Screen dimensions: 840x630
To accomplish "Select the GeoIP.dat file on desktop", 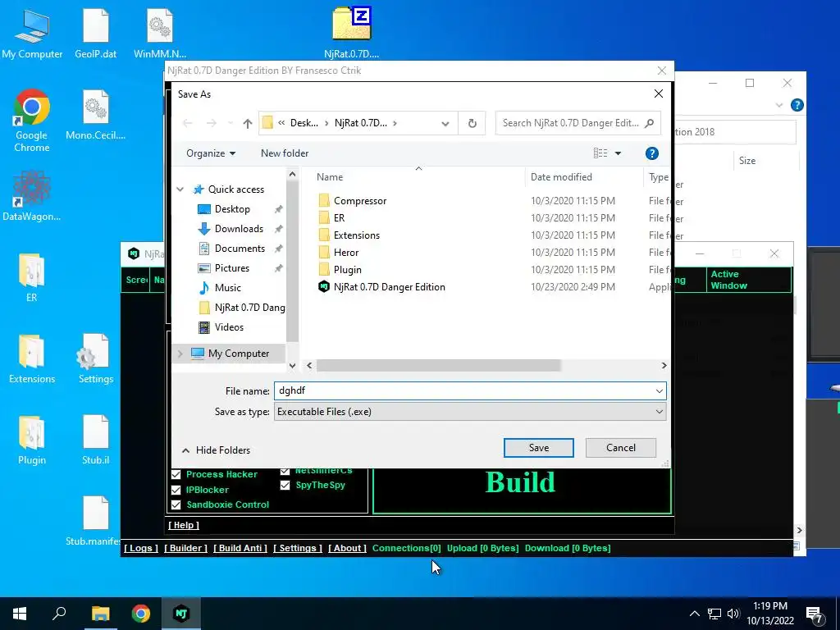I will tap(96, 33).
